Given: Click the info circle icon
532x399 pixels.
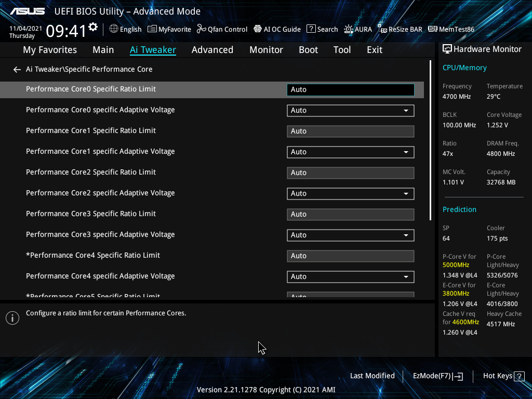Looking at the screenshot, I should point(12,318).
